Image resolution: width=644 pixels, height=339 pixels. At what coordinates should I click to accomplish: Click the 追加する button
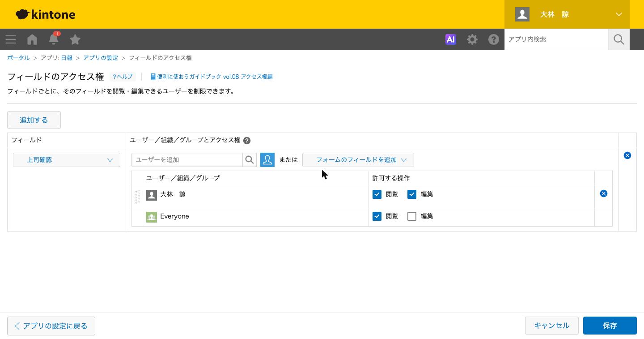[34, 120]
